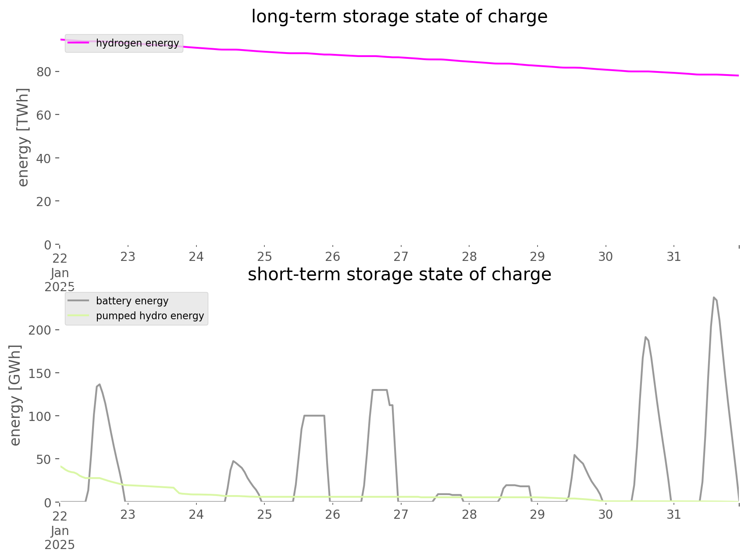Image resolution: width=748 pixels, height=560 pixels.
Task: Click the '26' date tick on top chart
Action: tap(333, 257)
